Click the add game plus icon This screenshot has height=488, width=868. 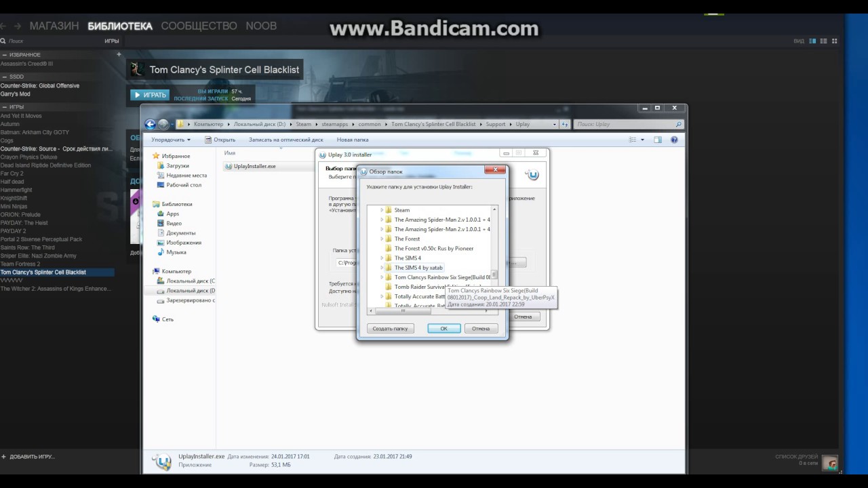[x=4, y=457]
